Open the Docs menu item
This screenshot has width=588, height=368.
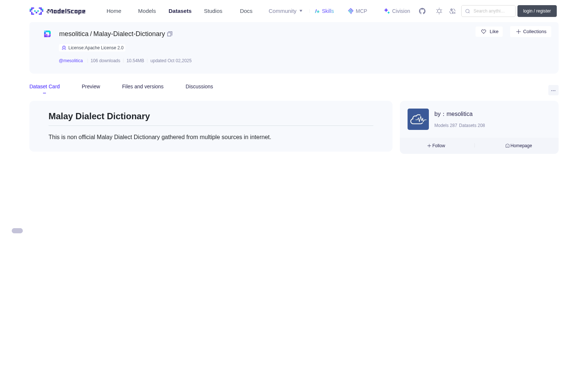246,11
